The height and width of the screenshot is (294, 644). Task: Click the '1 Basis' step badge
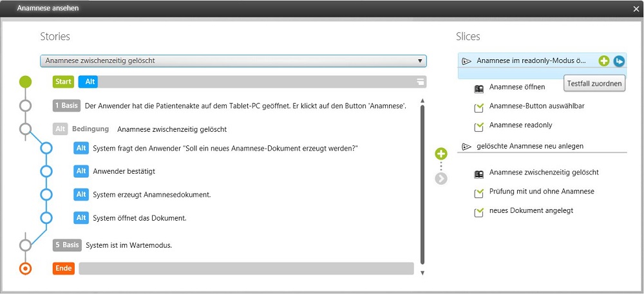tap(66, 106)
